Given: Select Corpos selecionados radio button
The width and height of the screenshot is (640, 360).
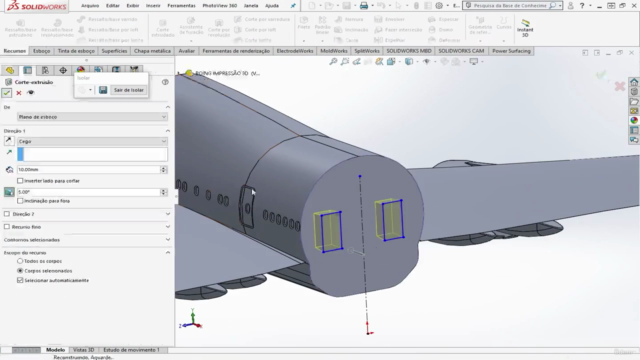Looking at the screenshot, I should [20, 271].
